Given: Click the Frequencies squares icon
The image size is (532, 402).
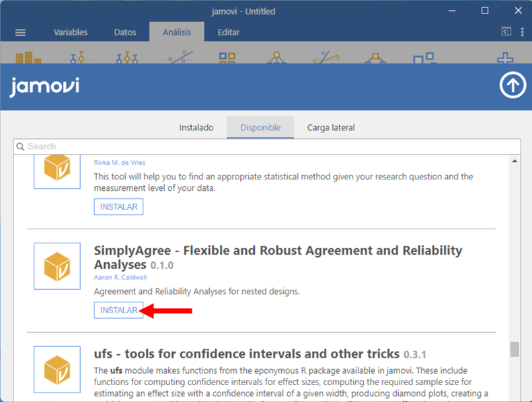Looking at the screenshot, I should pyautogui.click(x=227, y=58).
